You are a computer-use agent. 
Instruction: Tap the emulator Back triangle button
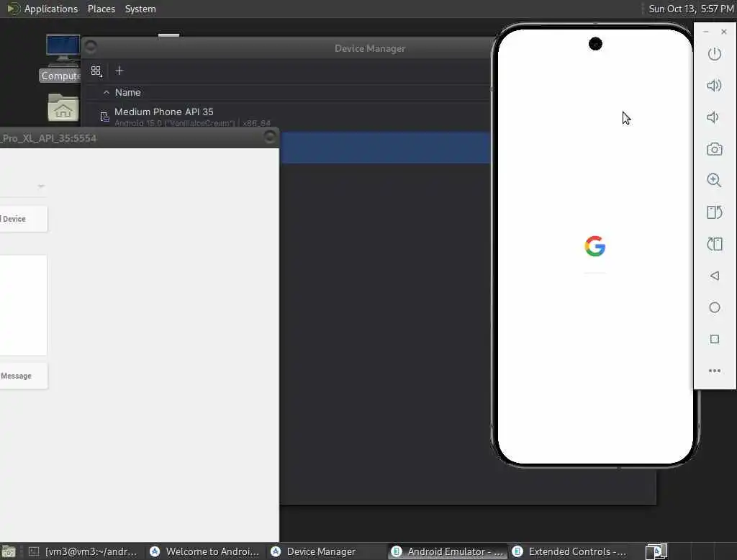pyautogui.click(x=715, y=276)
